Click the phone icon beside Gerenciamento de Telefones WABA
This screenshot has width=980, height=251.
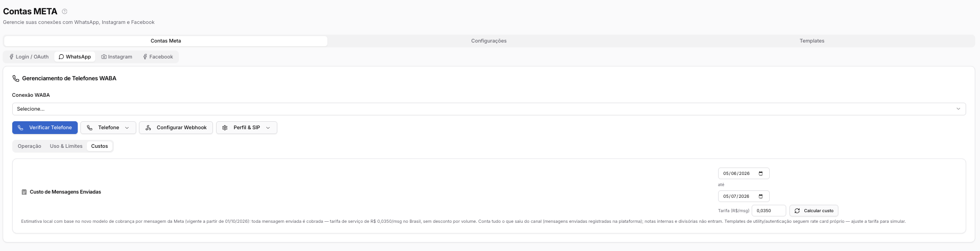(x=16, y=78)
